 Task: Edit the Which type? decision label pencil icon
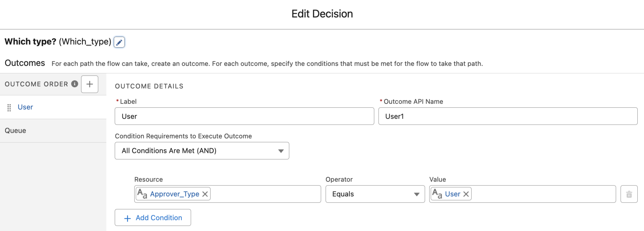pos(119,42)
